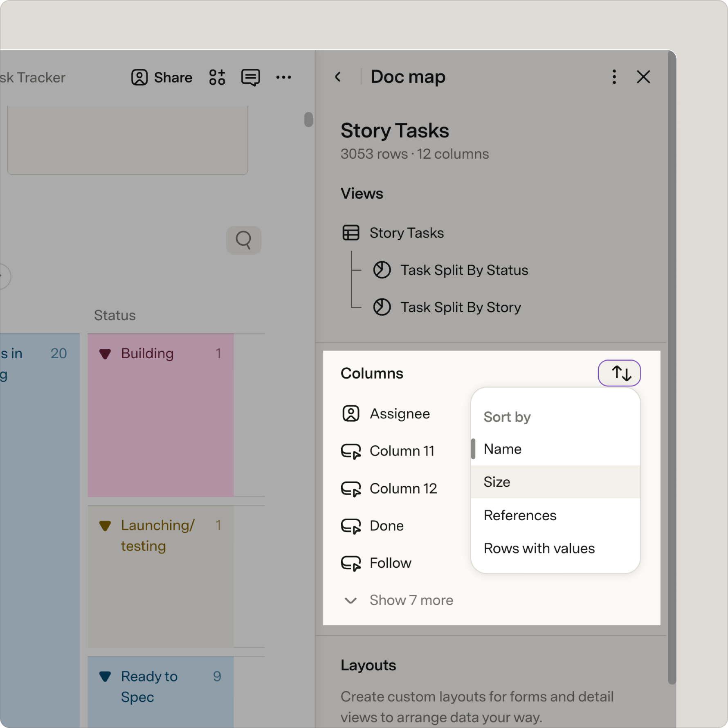Select the Assignee column
The height and width of the screenshot is (728, 728).
tap(400, 413)
